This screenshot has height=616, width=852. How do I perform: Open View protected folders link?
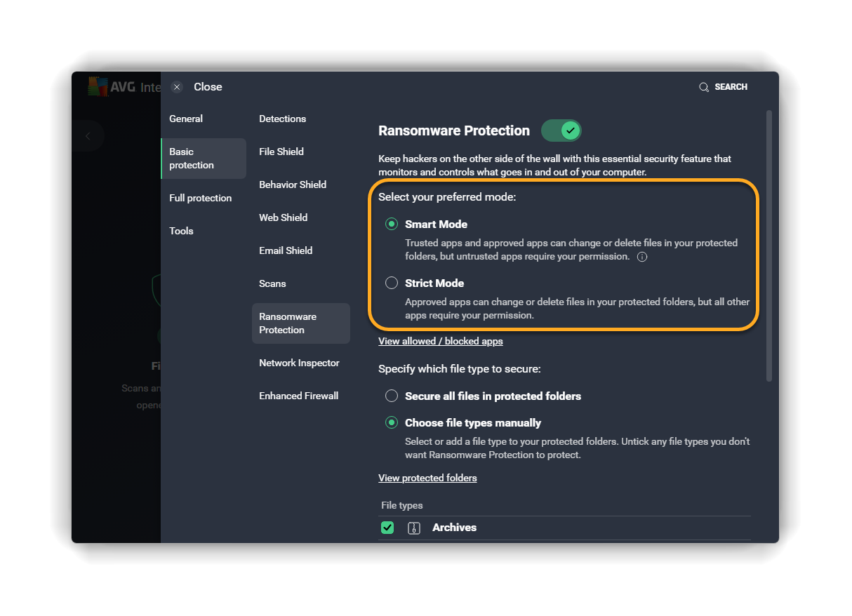click(427, 478)
